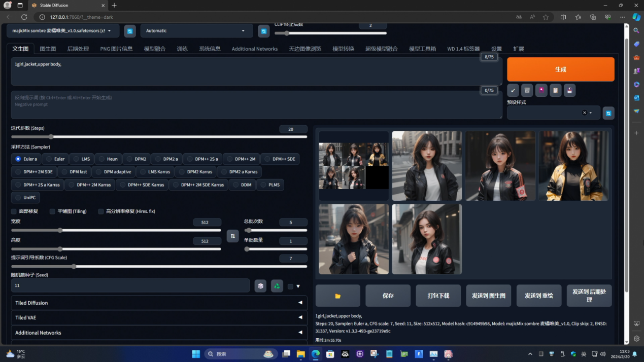The height and width of the screenshot is (362, 644).
Task: Expand the Additional Networks accordion section
Action: point(159,333)
